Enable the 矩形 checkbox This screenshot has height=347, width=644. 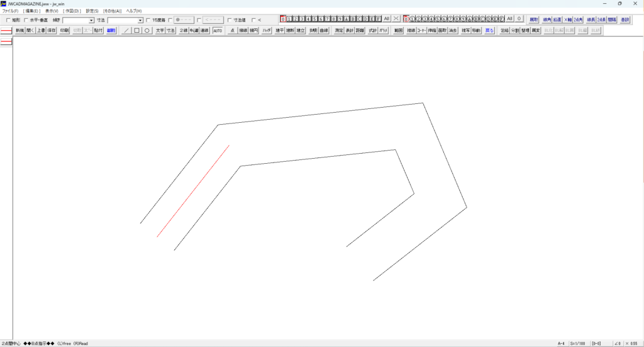coord(8,20)
